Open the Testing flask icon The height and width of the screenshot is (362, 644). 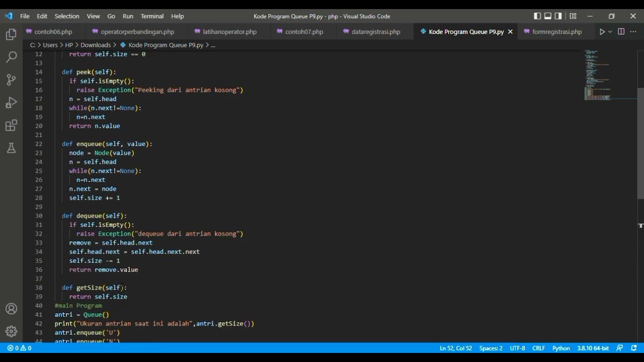[x=11, y=148]
